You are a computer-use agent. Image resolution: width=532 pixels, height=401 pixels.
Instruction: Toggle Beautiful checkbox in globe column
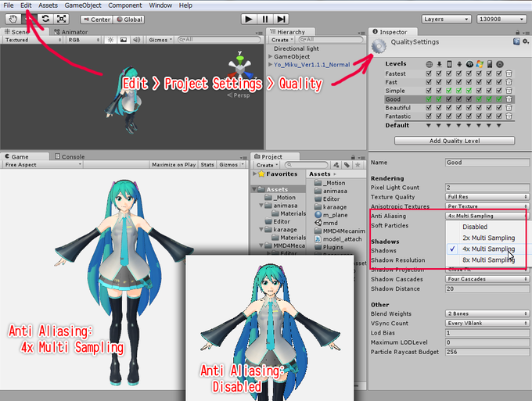(x=429, y=107)
